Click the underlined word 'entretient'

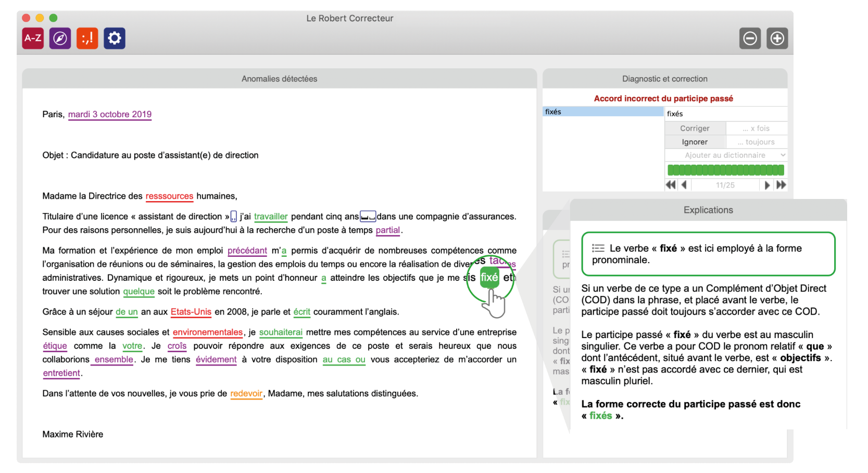click(x=61, y=373)
